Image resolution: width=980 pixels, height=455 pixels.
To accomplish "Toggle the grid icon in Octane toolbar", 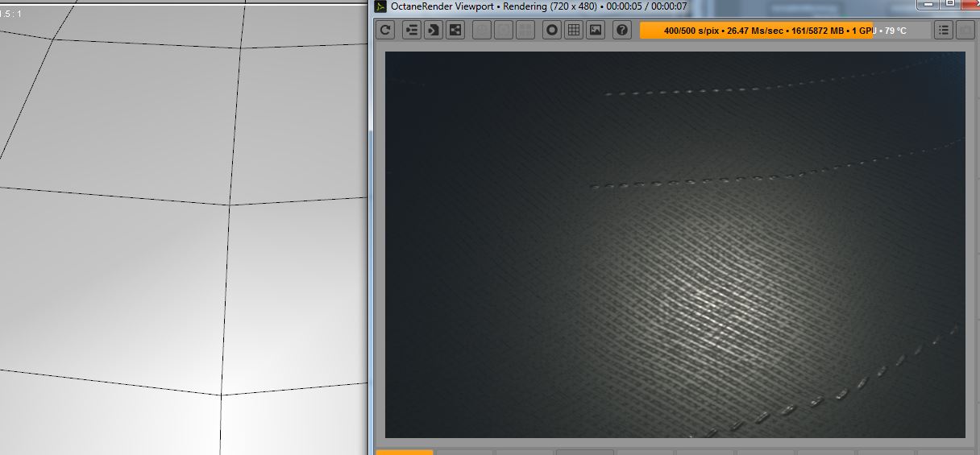I will [x=574, y=30].
